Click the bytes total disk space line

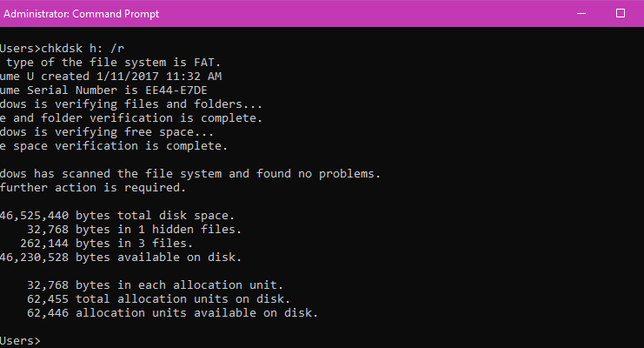click(117, 216)
